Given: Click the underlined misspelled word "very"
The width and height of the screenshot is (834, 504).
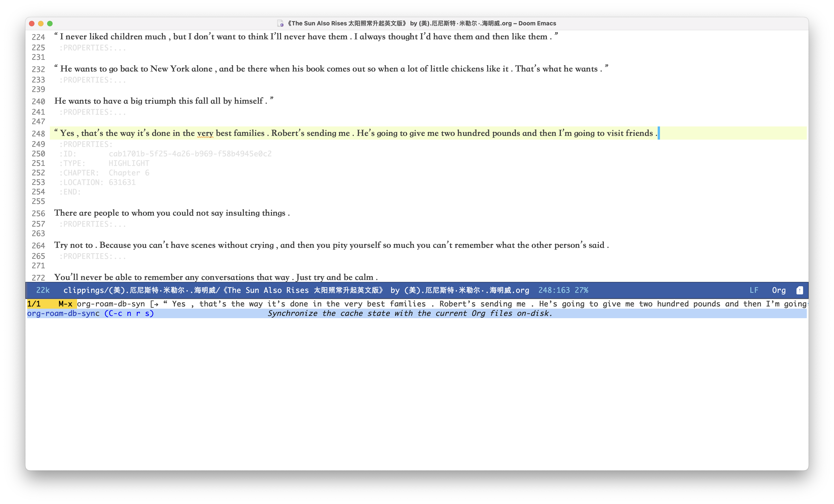Looking at the screenshot, I should (x=205, y=133).
